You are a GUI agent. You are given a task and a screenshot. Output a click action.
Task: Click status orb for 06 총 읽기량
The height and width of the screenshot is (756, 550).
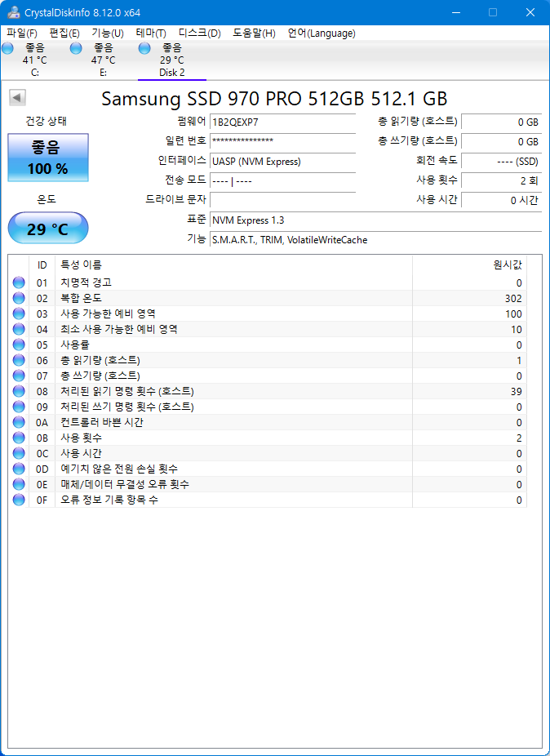[19, 360]
